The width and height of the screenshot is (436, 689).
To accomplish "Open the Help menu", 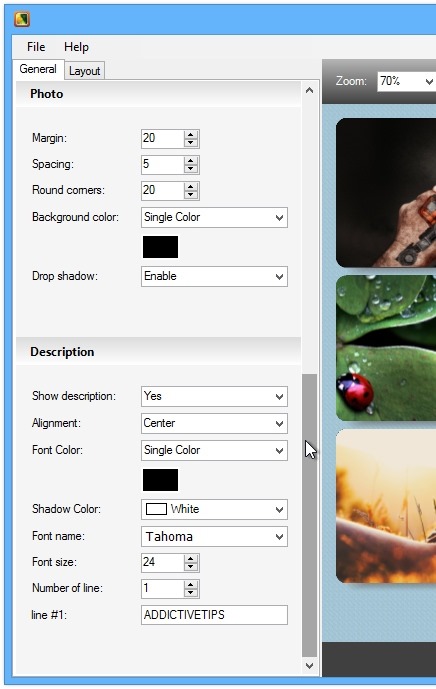I will pyautogui.click(x=76, y=47).
